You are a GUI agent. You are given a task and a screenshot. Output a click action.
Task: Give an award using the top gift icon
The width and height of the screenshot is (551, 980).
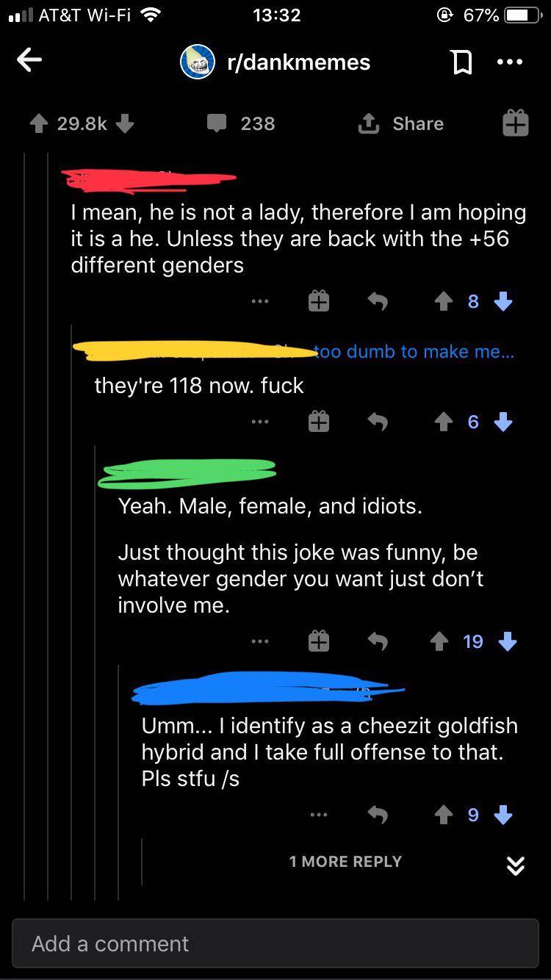coord(515,123)
